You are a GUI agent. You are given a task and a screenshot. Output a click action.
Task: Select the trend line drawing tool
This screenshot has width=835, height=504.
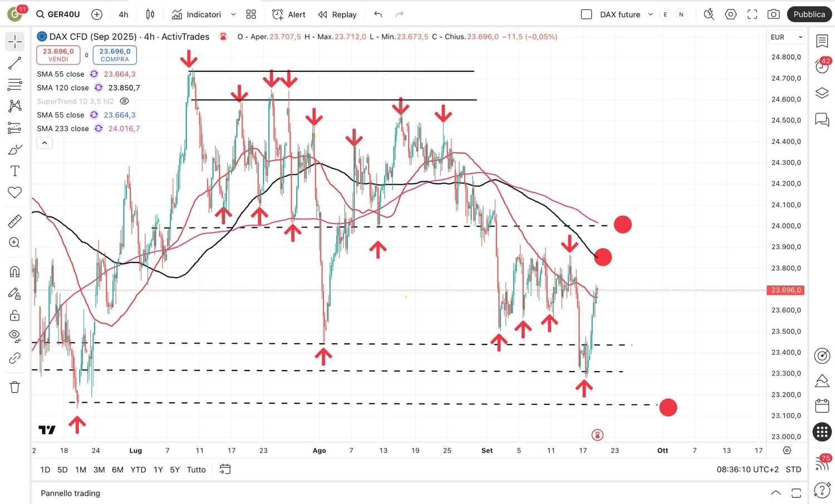click(x=15, y=63)
